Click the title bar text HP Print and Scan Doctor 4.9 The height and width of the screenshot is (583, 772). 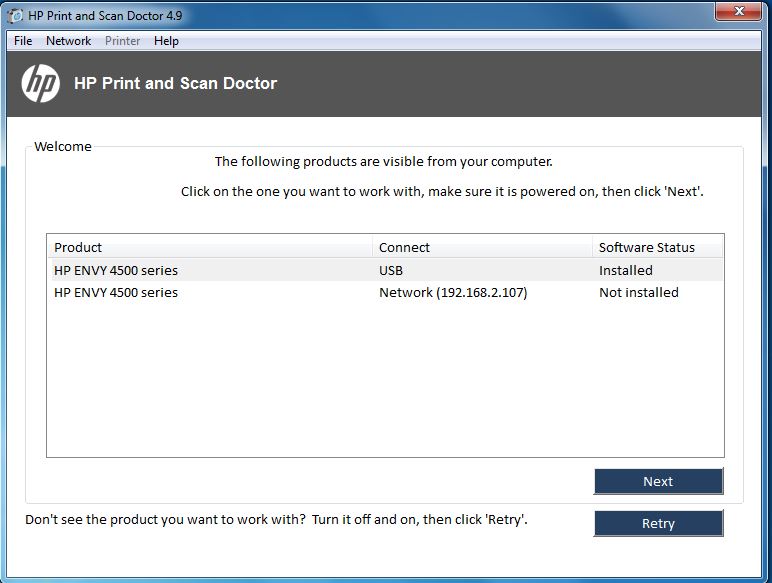coord(105,16)
